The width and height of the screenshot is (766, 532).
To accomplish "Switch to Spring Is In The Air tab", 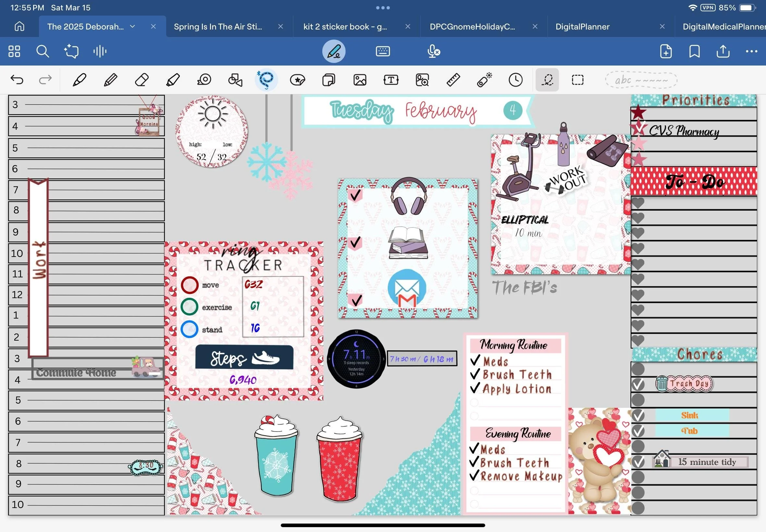I will click(218, 27).
